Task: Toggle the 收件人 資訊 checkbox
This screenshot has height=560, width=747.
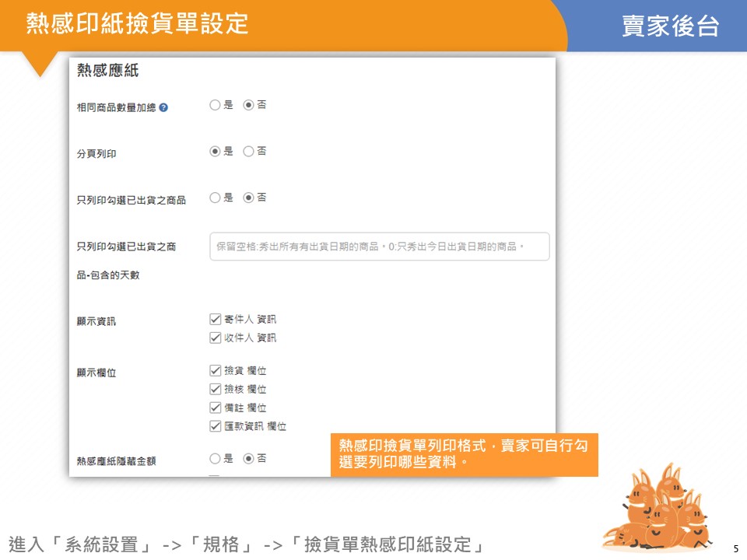Action: pos(216,338)
